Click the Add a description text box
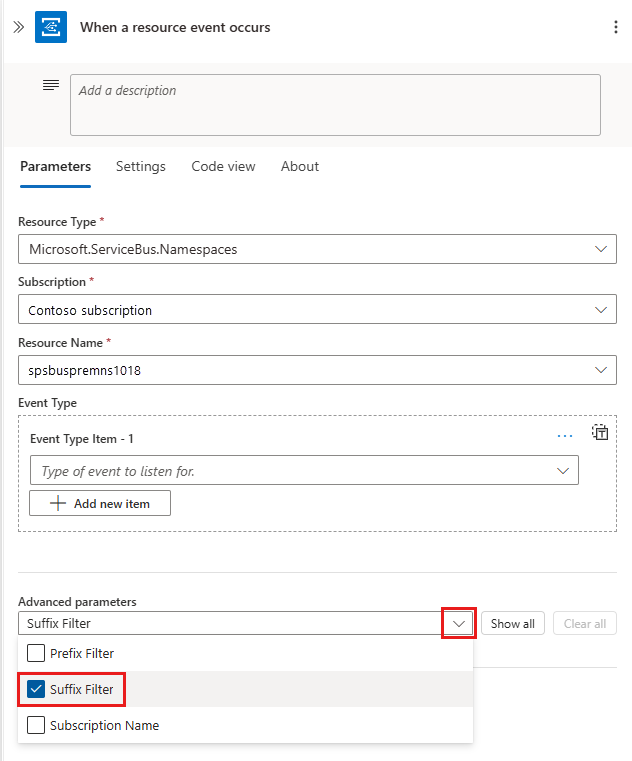Viewport: 632px width, 761px height. point(335,105)
